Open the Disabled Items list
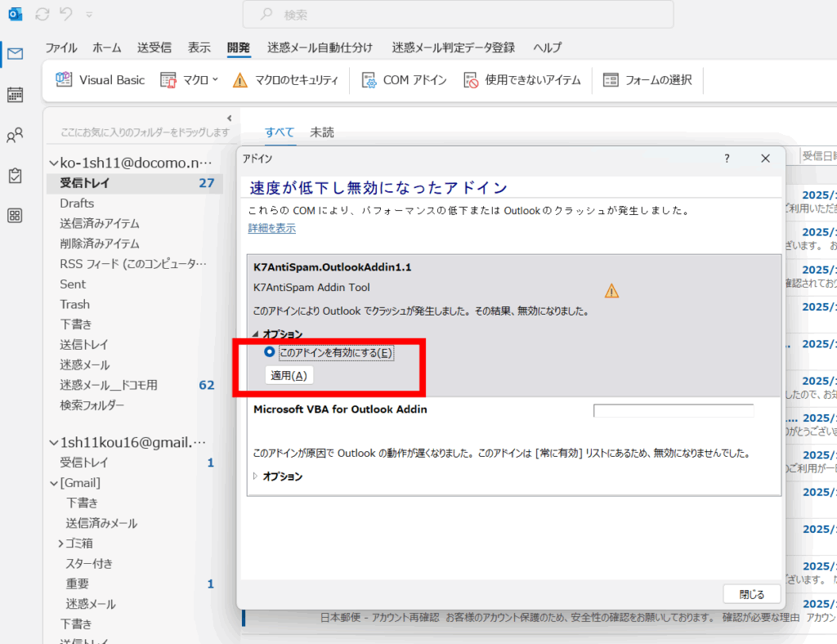 pyautogui.click(x=522, y=80)
